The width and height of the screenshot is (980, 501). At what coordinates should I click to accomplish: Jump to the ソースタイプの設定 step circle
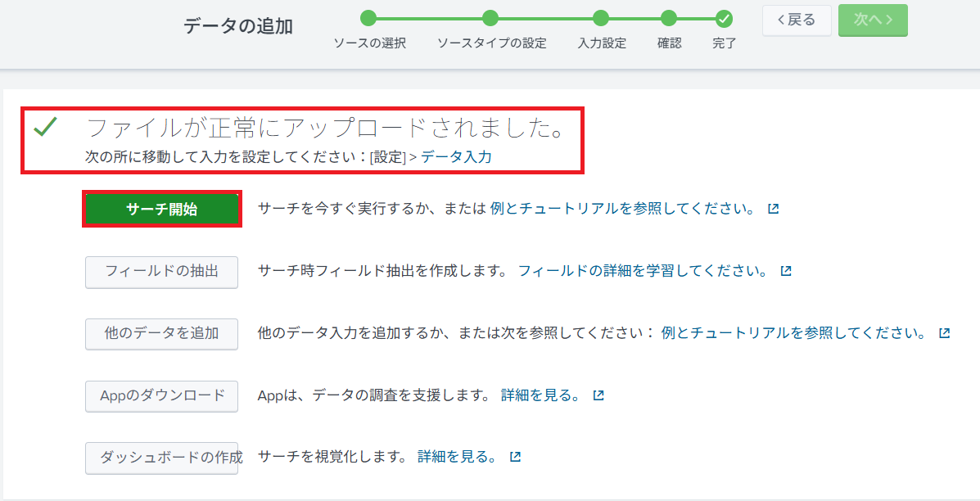click(x=490, y=18)
